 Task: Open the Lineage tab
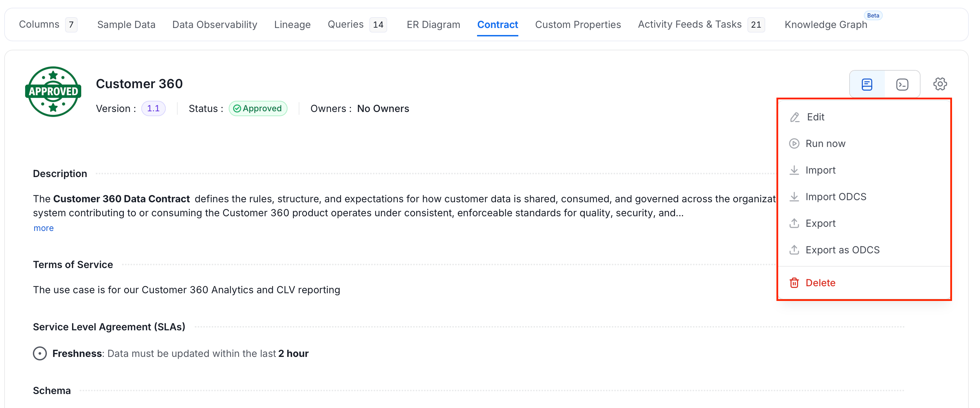[292, 25]
